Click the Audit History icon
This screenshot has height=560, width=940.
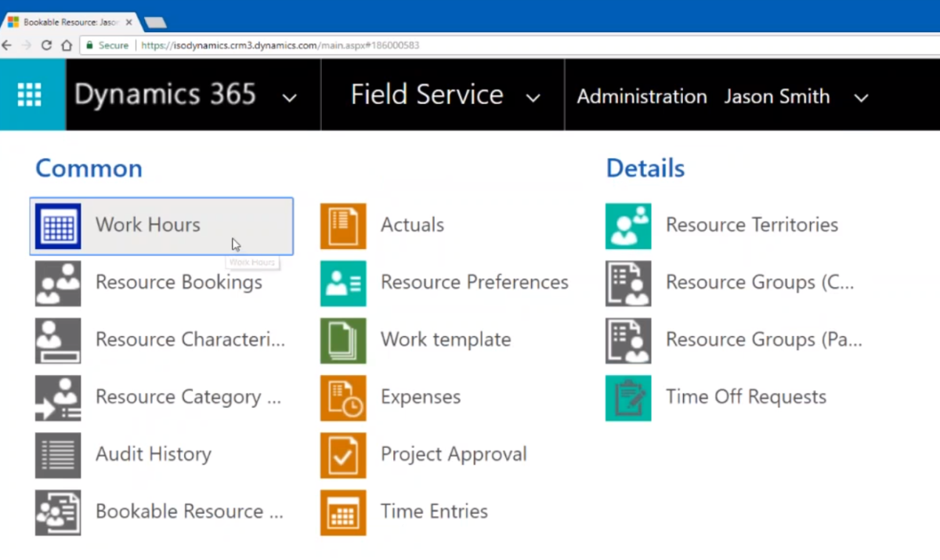coord(58,454)
